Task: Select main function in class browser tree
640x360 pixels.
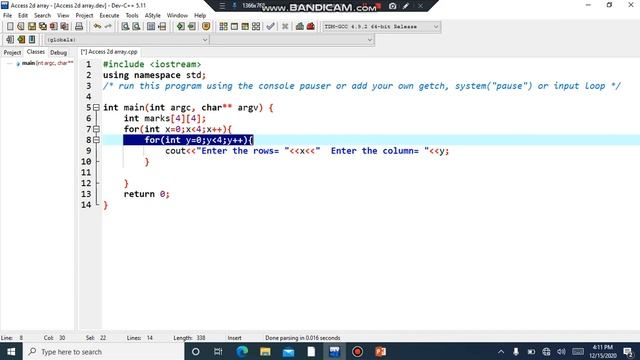Action: tap(47, 63)
